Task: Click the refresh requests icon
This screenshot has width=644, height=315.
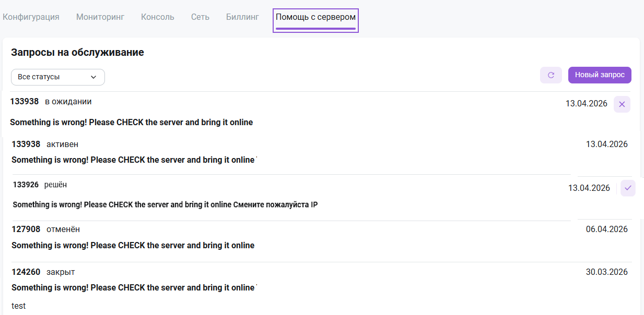Action: 551,75
